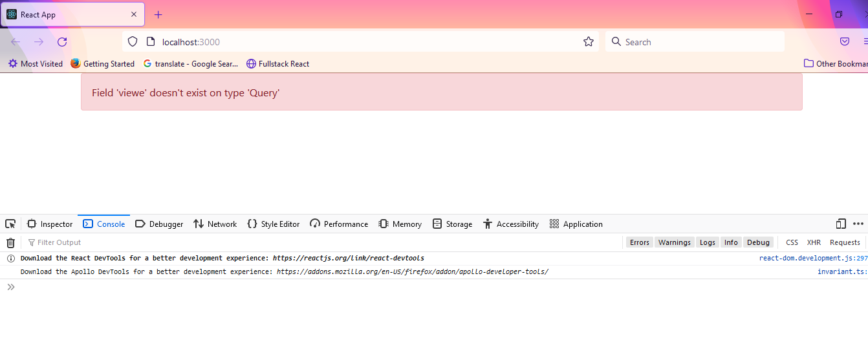Image resolution: width=868 pixels, height=349 pixels.
Task: Clear the console with trash icon
Action: pyautogui.click(x=10, y=242)
